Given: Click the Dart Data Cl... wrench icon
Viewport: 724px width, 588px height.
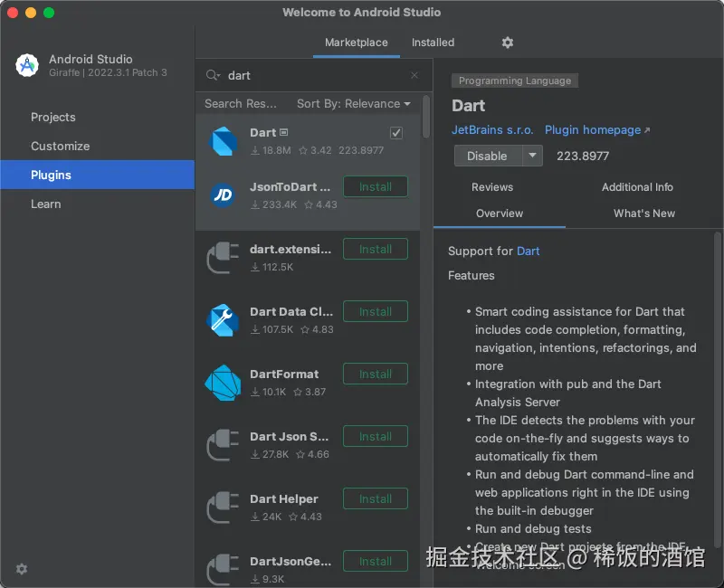Looking at the screenshot, I should pyautogui.click(x=223, y=320).
